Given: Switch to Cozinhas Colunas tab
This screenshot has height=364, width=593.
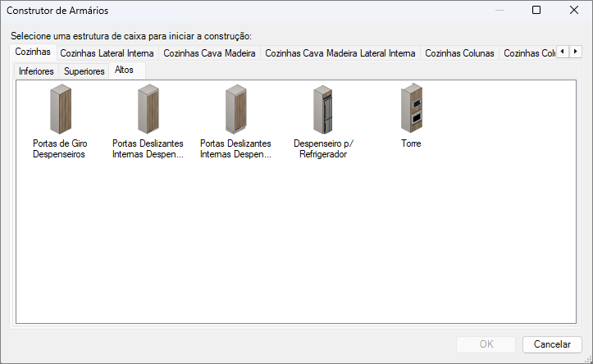Looking at the screenshot, I should click(x=459, y=53).
